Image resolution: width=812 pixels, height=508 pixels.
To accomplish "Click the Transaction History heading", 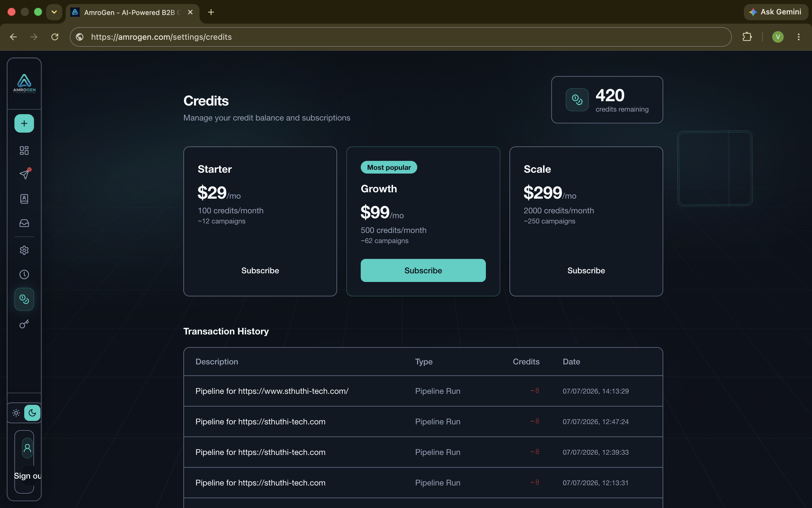I will pyautogui.click(x=226, y=331).
